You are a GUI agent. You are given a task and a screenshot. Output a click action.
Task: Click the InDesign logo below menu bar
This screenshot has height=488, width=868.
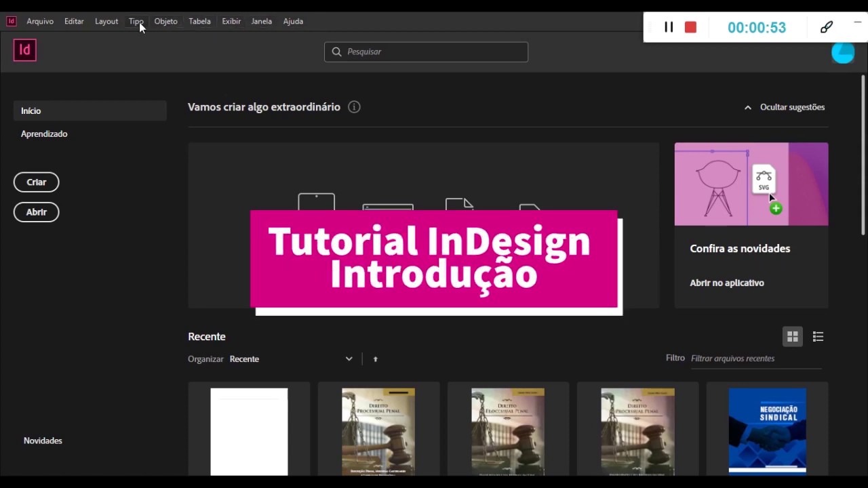(x=24, y=49)
